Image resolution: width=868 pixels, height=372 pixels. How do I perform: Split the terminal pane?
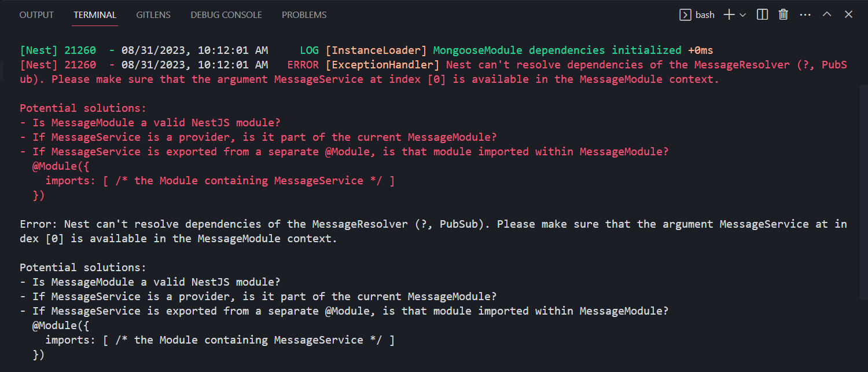point(762,14)
